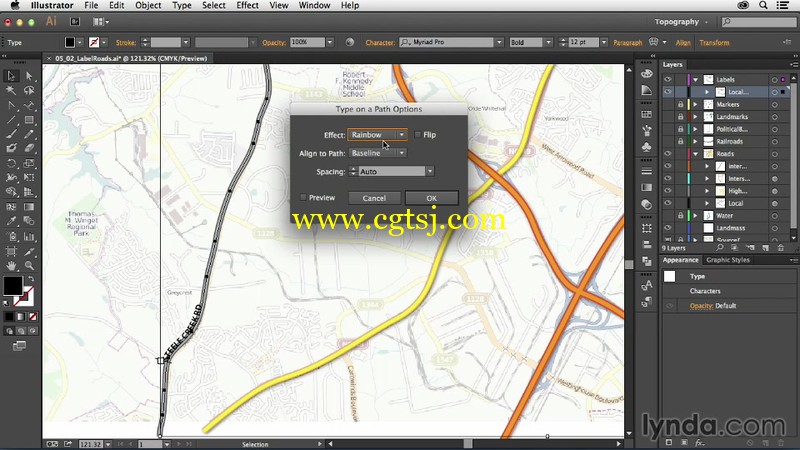Click the control bar fill color swatch
This screenshot has height=450, width=800.
pyautogui.click(x=70, y=42)
